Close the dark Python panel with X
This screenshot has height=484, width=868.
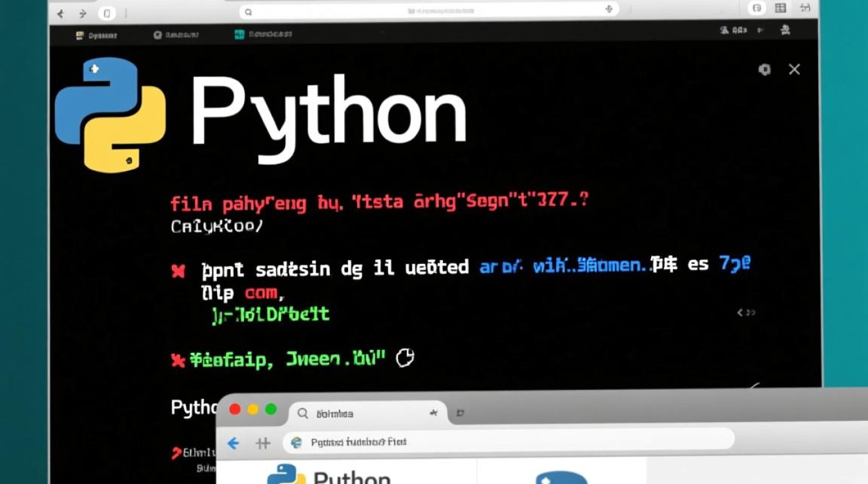pyautogui.click(x=794, y=70)
